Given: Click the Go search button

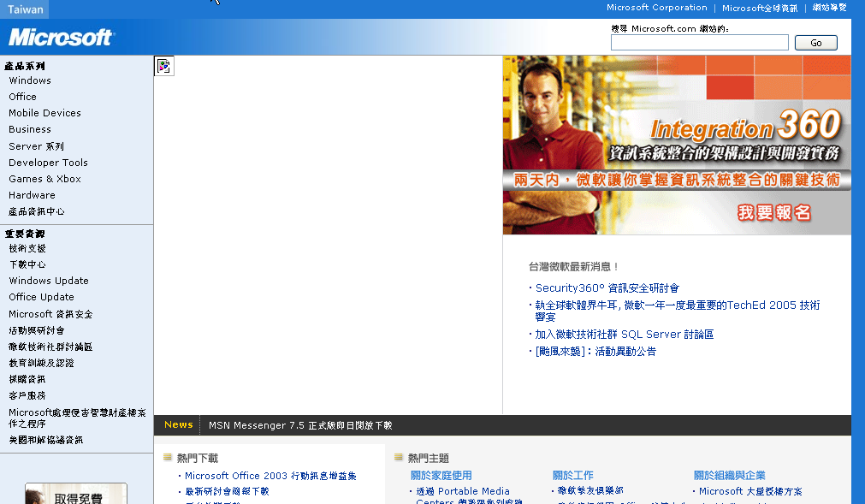Looking at the screenshot, I should (x=816, y=43).
